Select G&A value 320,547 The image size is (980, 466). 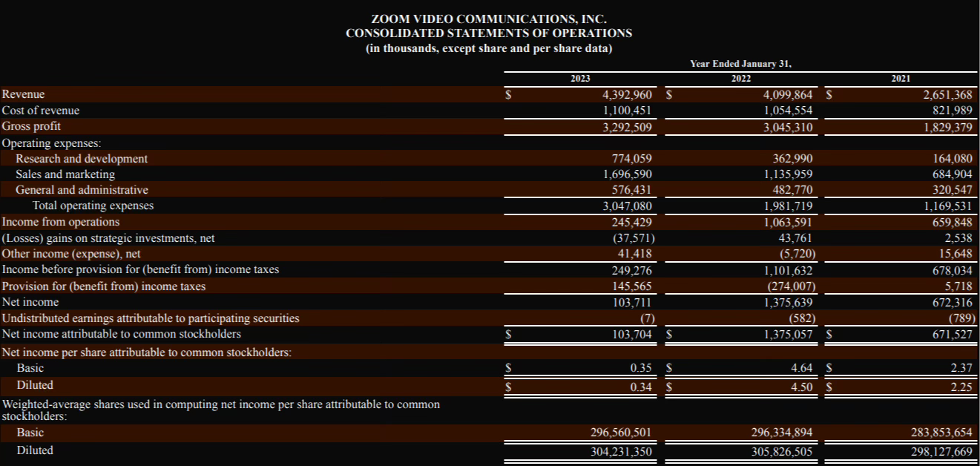[953, 190]
